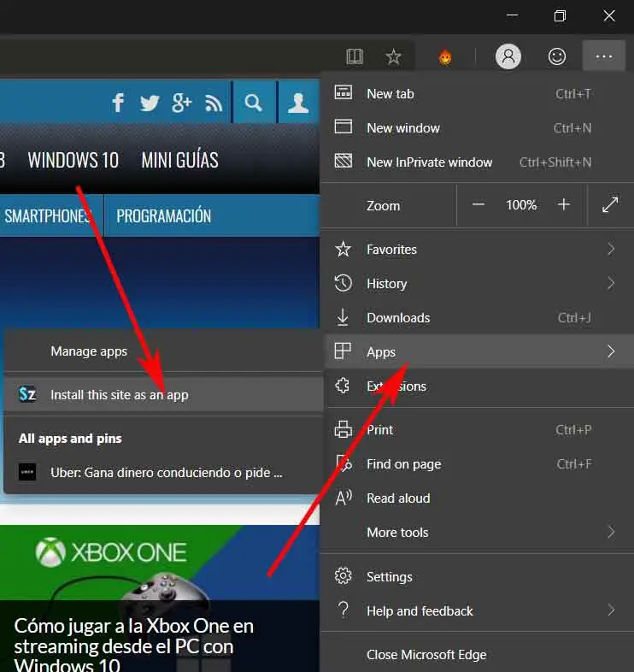
Task: Select Print from the menu
Action: point(477,429)
